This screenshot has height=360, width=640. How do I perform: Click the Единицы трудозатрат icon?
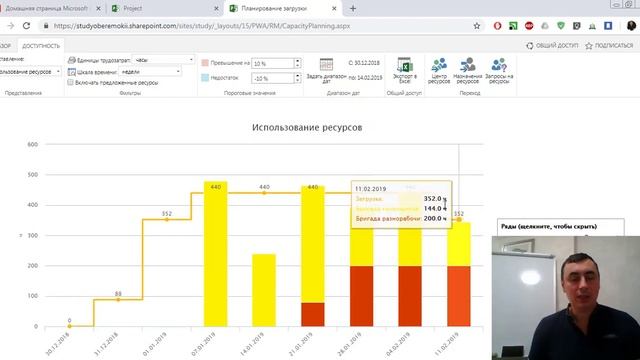coord(72,60)
